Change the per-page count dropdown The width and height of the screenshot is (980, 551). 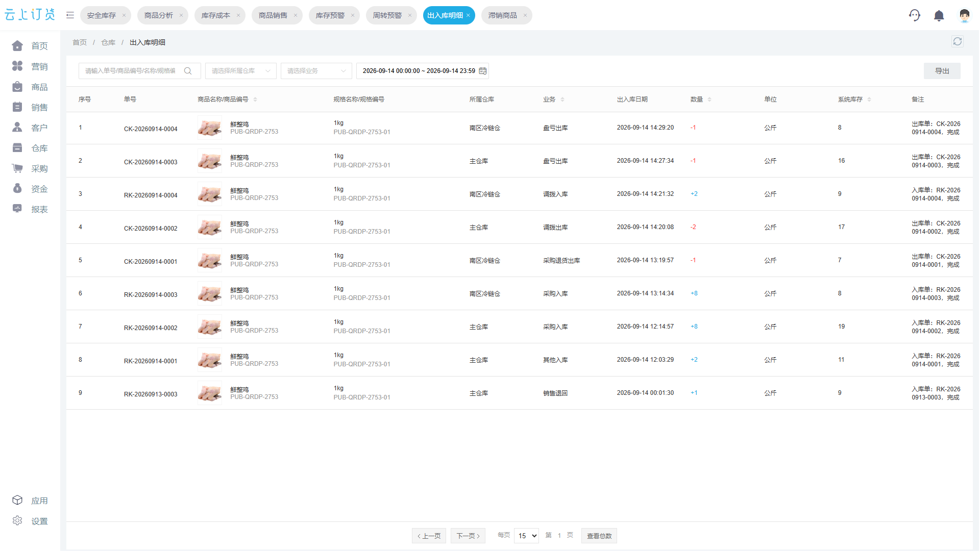527,536
